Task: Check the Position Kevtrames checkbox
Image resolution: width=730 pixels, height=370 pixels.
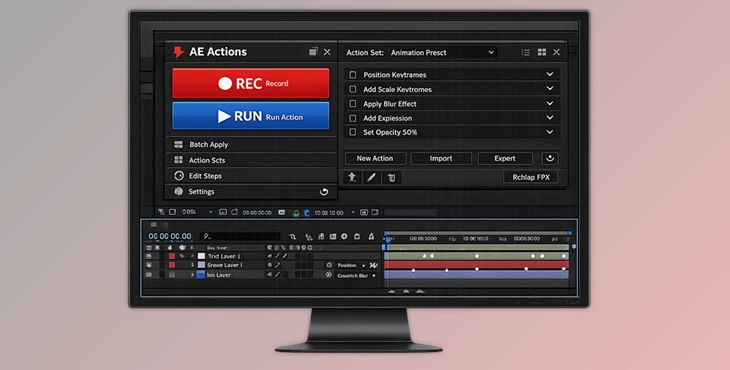Action: pyautogui.click(x=353, y=74)
